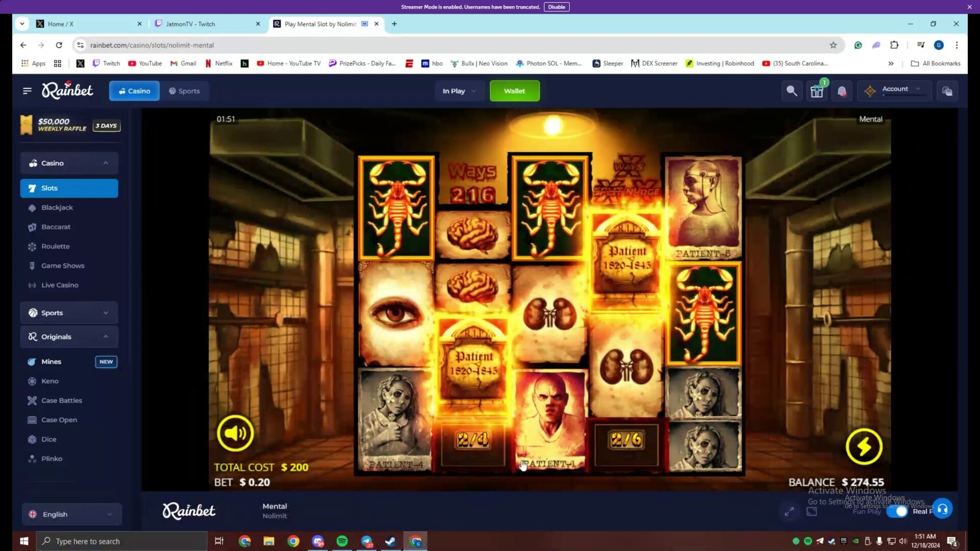Open the X bookmark icon

pos(80,63)
